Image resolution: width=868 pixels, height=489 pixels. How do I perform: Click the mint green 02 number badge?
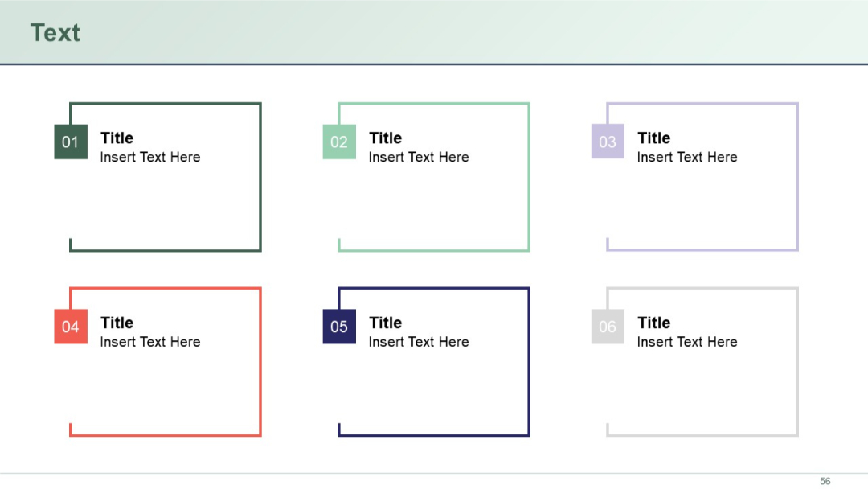(x=338, y=142)
